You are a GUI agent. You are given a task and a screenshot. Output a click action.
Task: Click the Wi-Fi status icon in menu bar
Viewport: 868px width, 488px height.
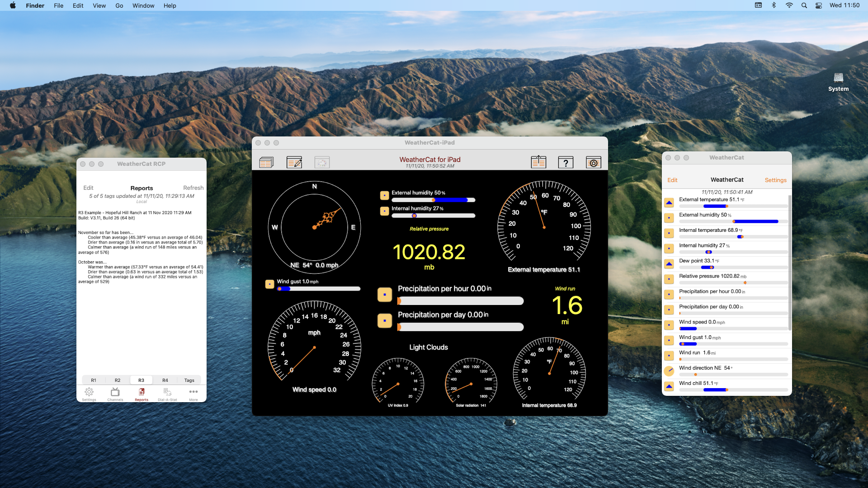coord(789,5)
